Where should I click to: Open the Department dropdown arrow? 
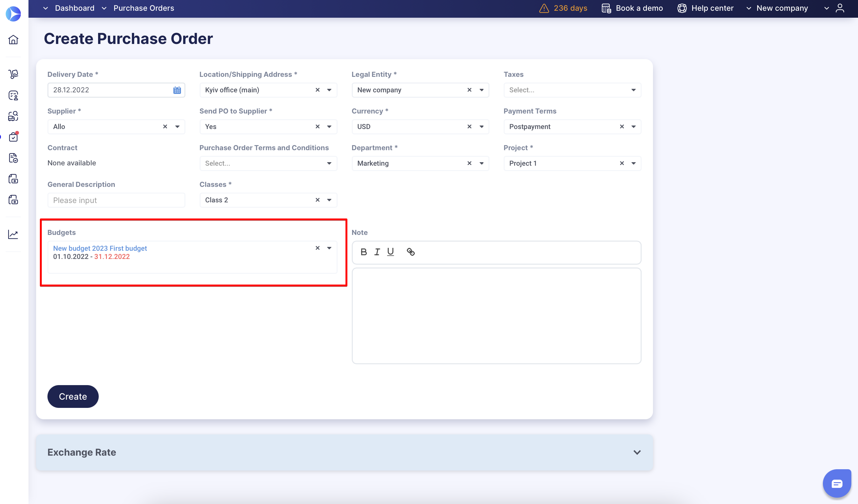point(482,163)
